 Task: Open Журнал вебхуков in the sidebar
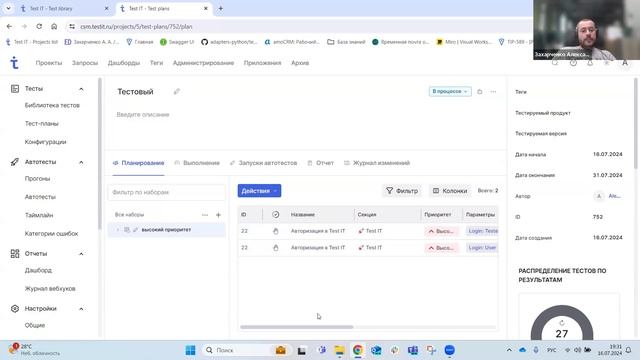[50, 289]
